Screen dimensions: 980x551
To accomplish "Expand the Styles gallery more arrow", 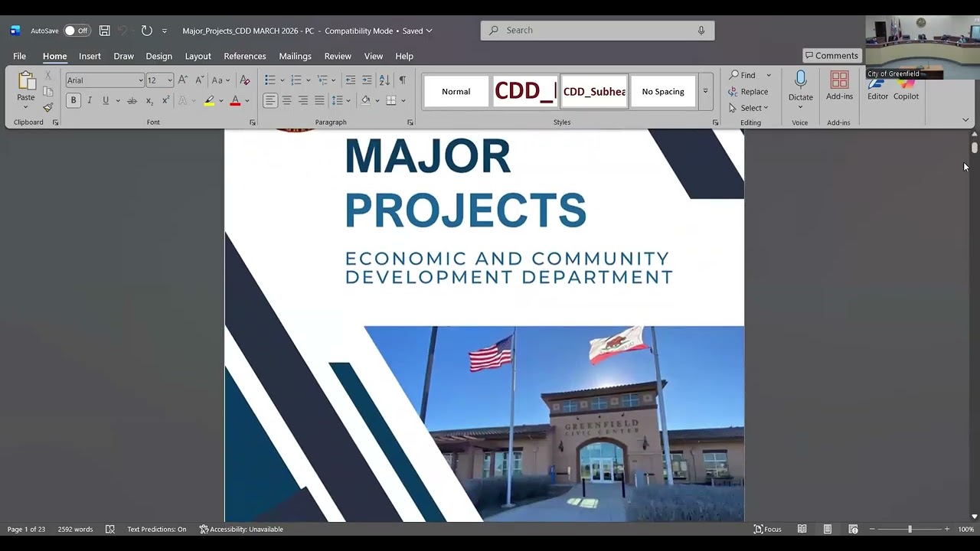I will [x=705, y=91].
